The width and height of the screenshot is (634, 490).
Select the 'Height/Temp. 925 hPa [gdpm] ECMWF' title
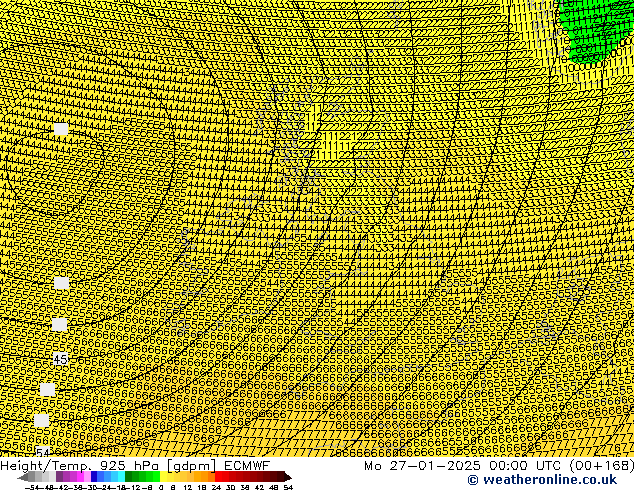[135, 466]
